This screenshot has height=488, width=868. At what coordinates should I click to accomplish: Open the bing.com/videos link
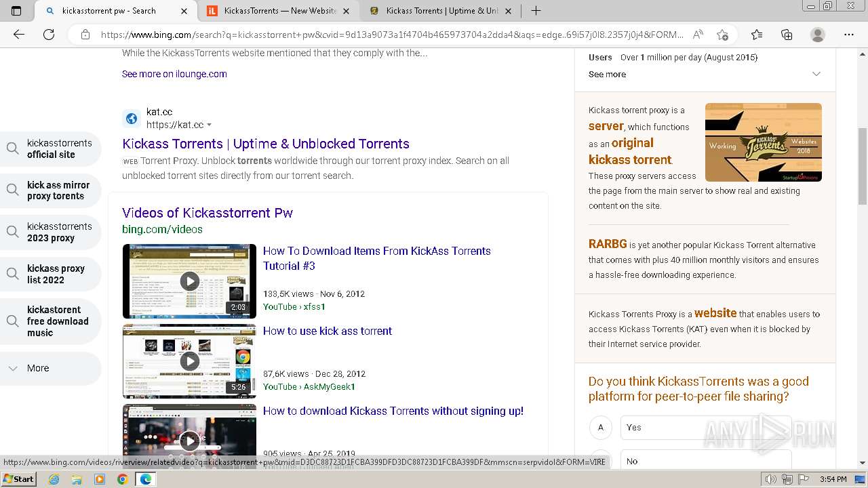click(162, 229)
